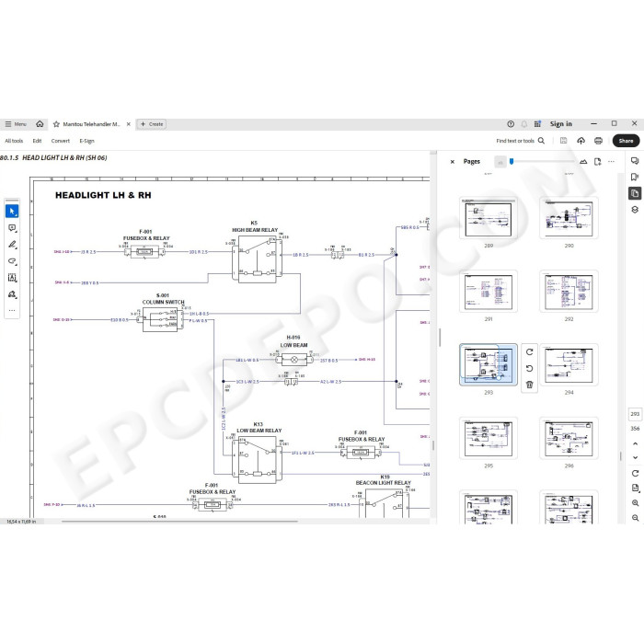Upload the file to cloud storage
This screenshot has width=644, height=644.
click(581, 141)
